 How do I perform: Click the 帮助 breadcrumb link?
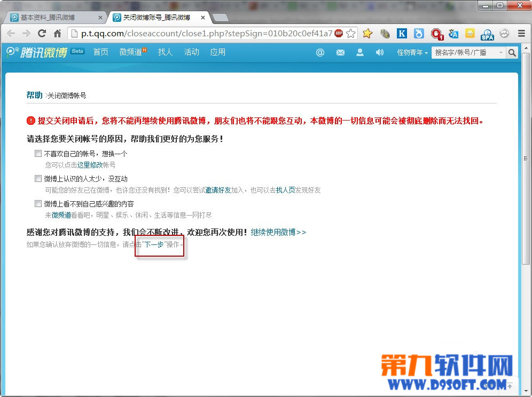coord(34,96)
